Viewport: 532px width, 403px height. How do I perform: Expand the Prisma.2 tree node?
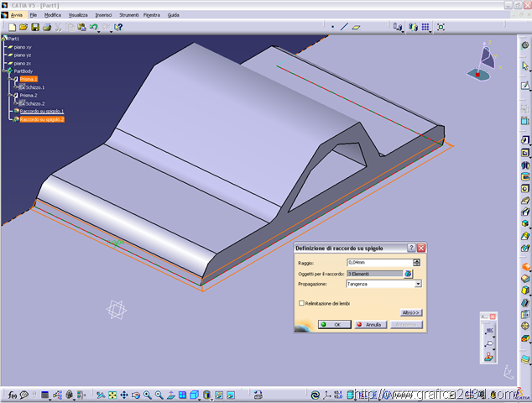(x=10, y=96)
